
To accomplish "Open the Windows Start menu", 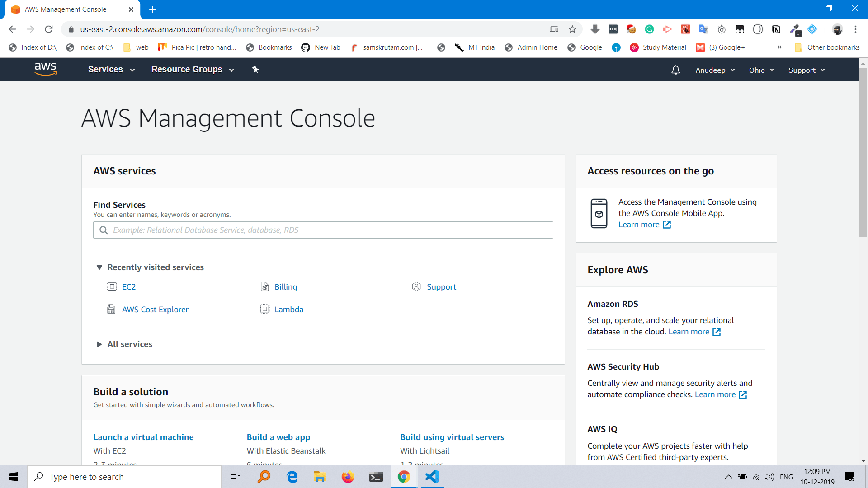I will [14, 477].
